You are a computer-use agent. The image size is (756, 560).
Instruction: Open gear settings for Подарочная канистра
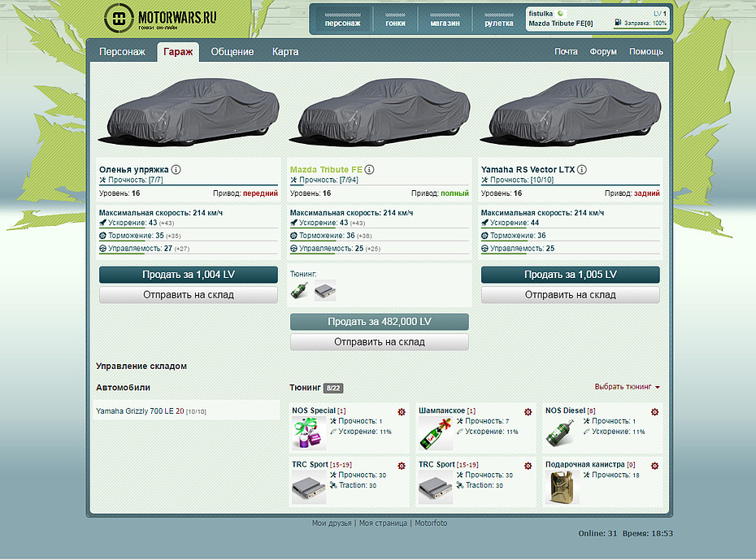pos(654,466)
